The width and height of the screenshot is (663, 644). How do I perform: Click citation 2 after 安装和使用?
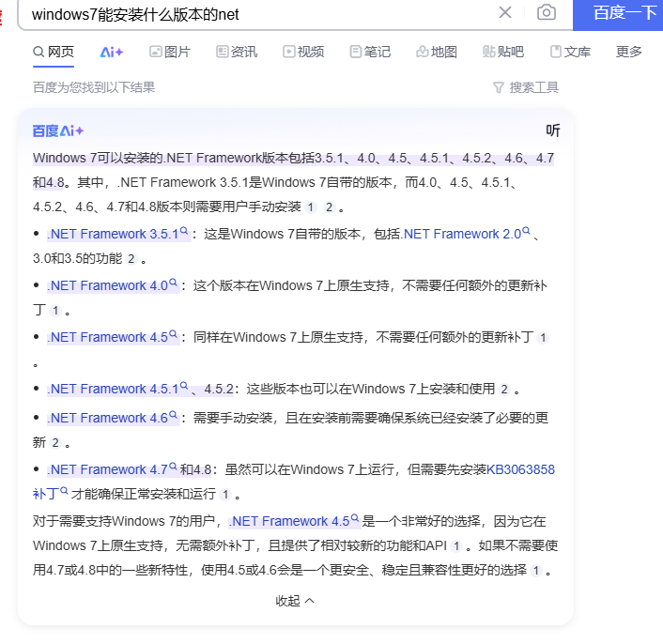(x=504, y=390)
